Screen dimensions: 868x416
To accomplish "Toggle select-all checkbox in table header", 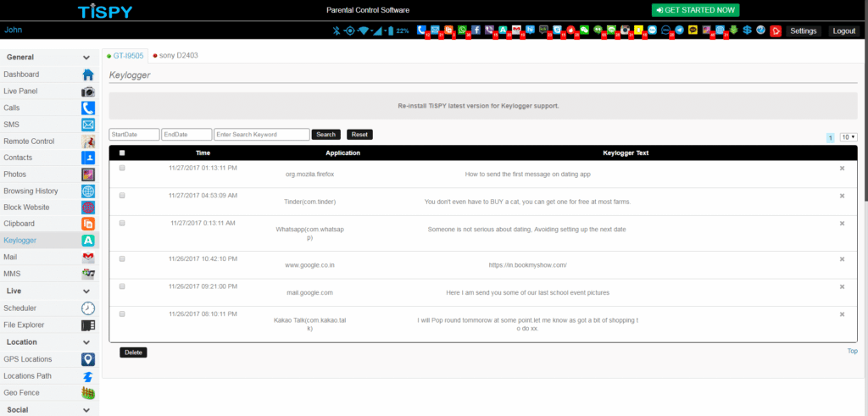I will click(122, 153).
